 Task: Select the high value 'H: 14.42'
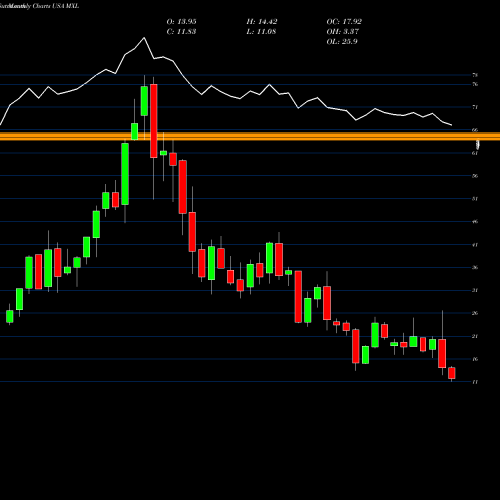point(262,22)
